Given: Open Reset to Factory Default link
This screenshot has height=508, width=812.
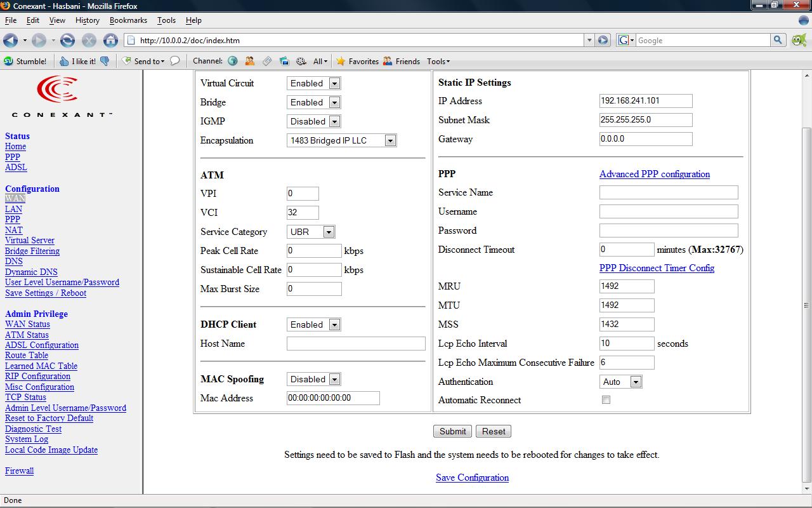Looking at the screenshot, I should click(49, 418).
